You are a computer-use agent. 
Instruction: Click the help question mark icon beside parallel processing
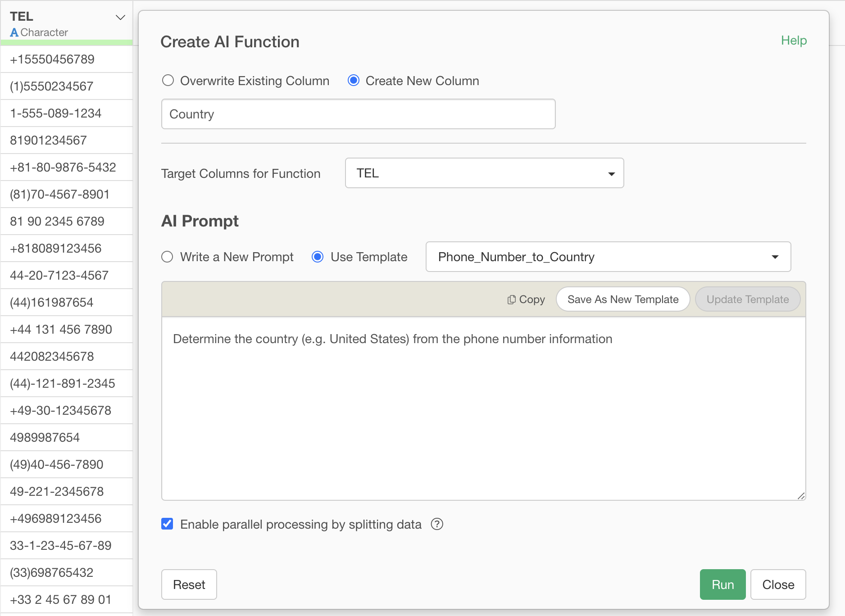(x=437, y=524)
